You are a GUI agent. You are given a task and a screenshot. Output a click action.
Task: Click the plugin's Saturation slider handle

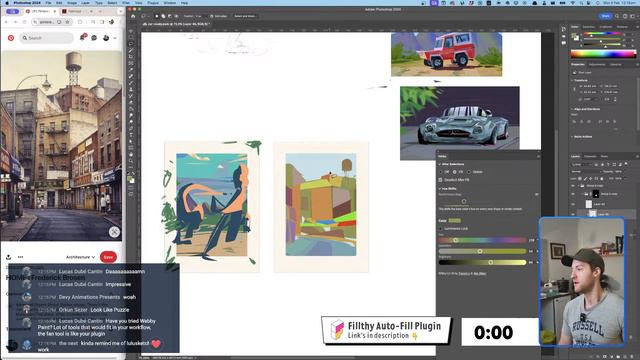(x=480, y=251)
